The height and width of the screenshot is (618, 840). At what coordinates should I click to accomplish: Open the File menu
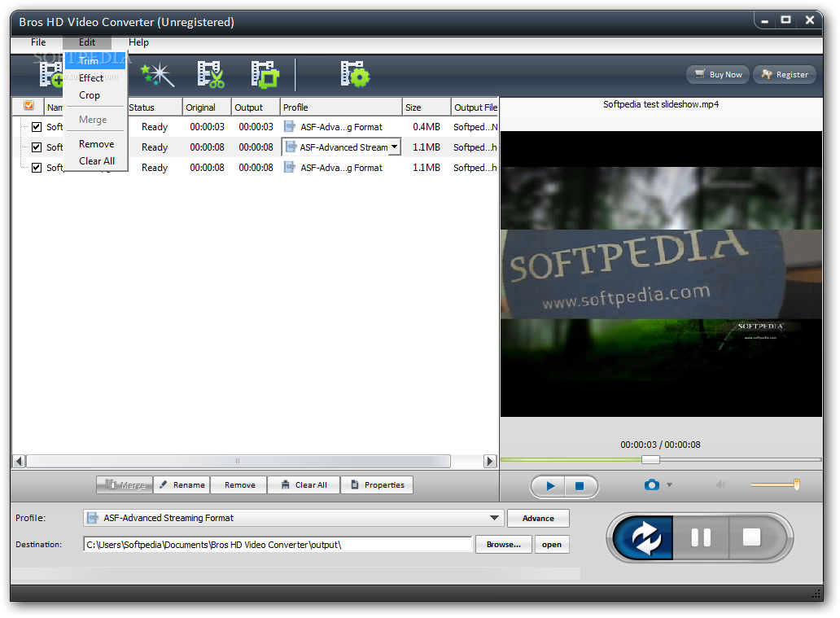coord(38,42)
